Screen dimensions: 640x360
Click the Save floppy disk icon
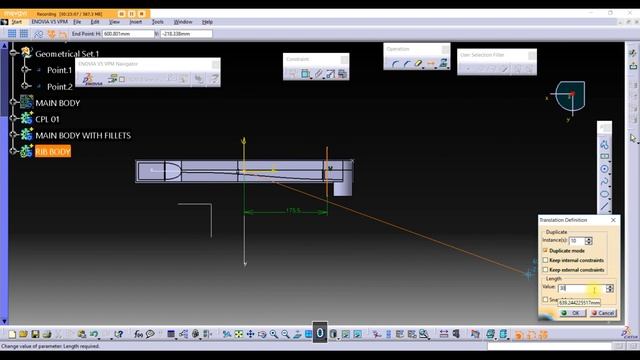[x=35, y=334]
